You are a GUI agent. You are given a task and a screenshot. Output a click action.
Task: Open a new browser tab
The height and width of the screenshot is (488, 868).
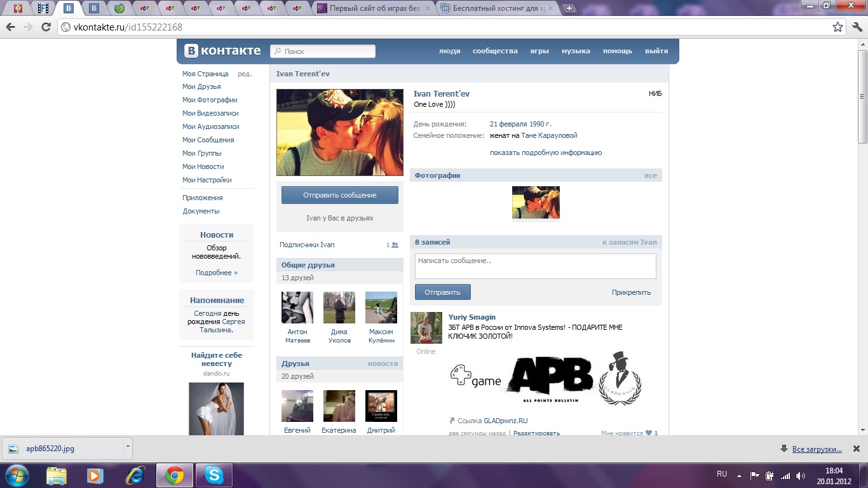569,8
